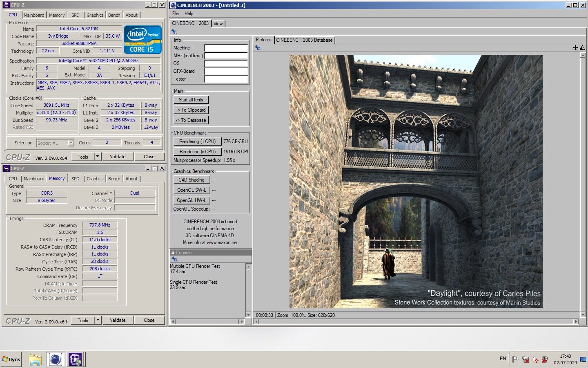Click the Tools button in the bottom CPU-Z window
The height and width of the screenshot is (368, 588).
[83, 320]
